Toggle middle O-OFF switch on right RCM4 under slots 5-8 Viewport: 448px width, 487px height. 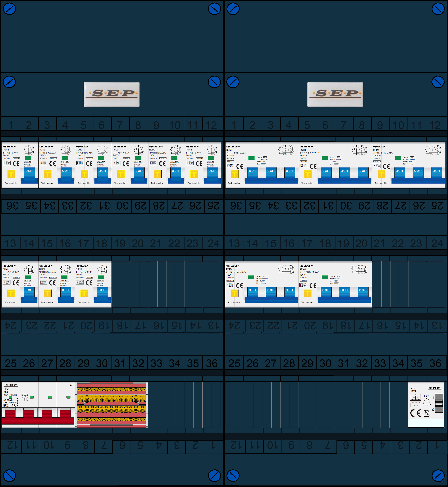point(345,173)
